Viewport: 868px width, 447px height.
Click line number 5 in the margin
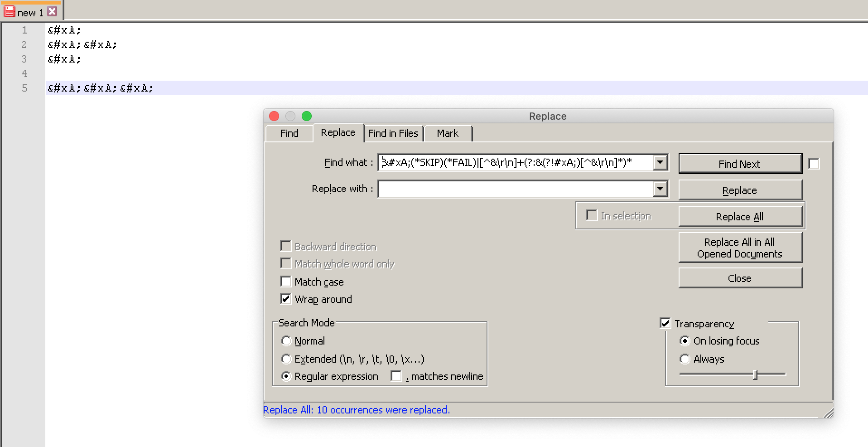click(24, 88)
